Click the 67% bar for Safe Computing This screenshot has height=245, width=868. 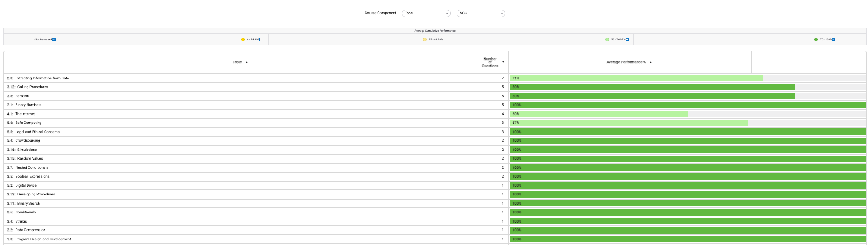point(629,122)
